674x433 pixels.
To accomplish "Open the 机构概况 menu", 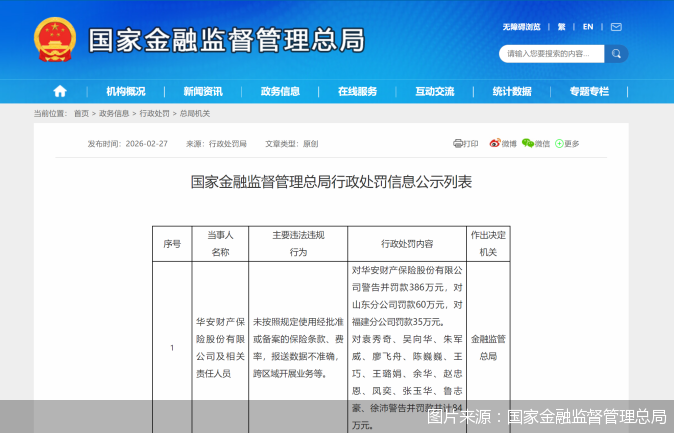I will (126, 91).
